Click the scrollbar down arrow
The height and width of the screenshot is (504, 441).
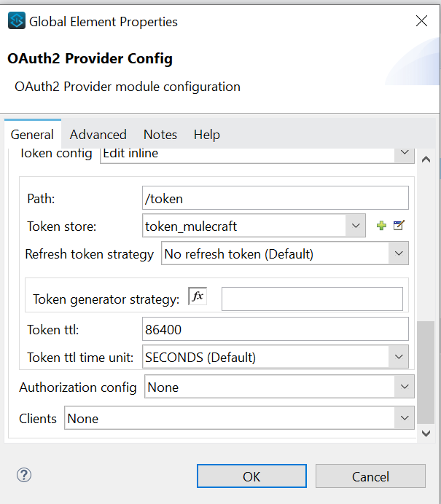426,433
